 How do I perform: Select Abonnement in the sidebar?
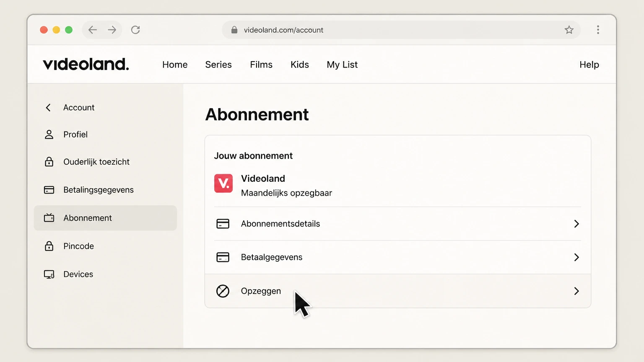point(105,218)
